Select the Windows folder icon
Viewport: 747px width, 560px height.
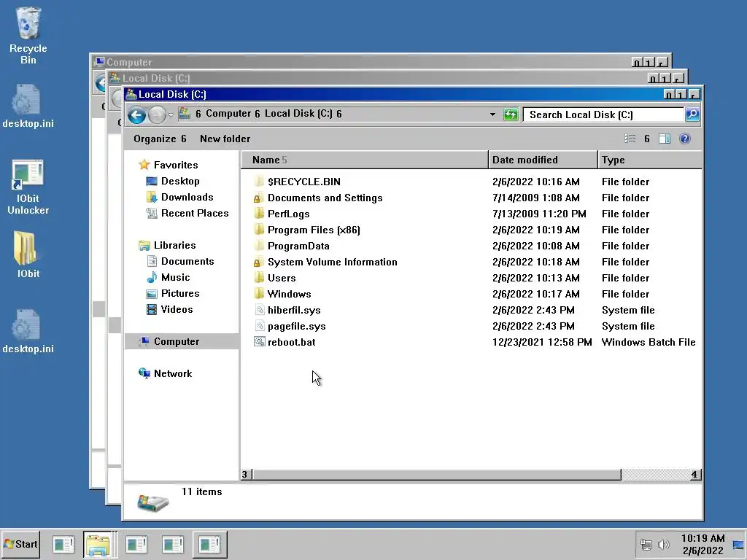tap(259, 294)
